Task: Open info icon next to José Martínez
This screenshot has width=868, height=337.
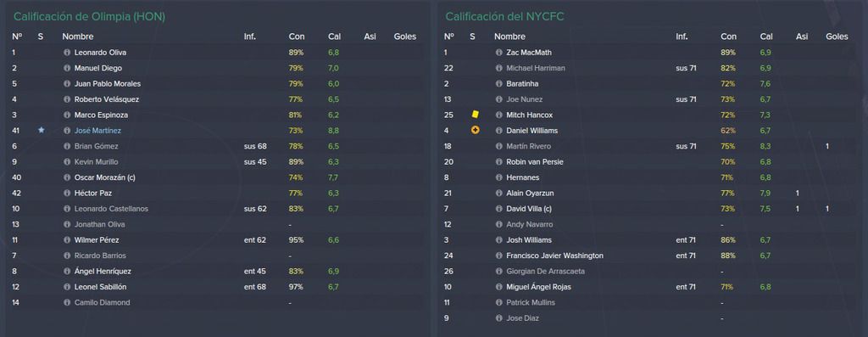Action: coord(67,131)
